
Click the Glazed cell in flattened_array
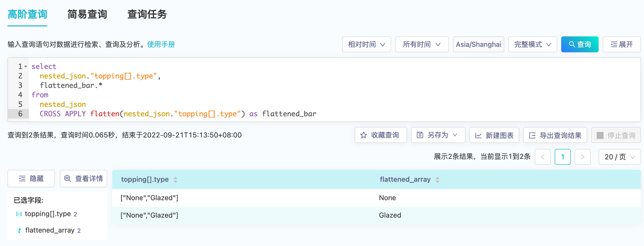(x=390, y=215)
